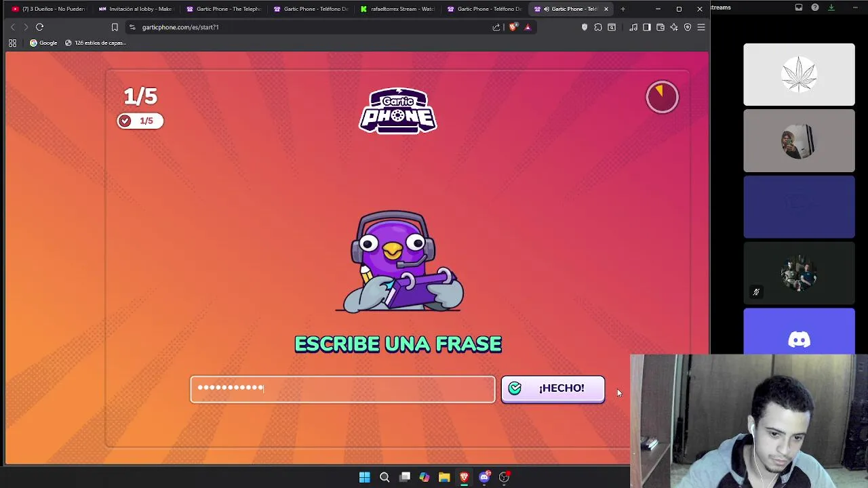The height and width of the screenshot is (488, 868).
Task: Toggle the browser sidebar panel icon
Action: (x=647, y=27)
